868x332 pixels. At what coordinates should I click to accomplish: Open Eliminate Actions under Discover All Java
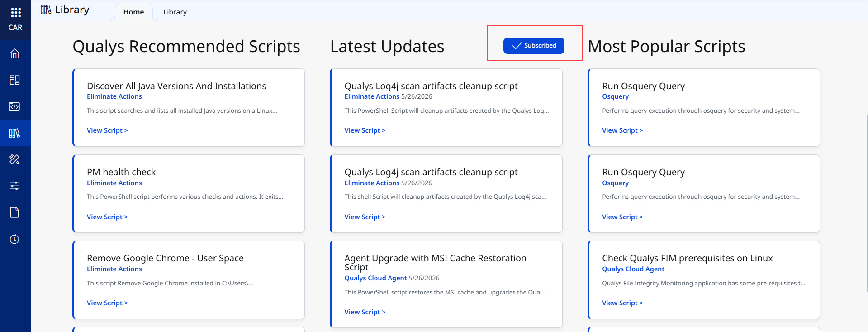tap(114, 96)
